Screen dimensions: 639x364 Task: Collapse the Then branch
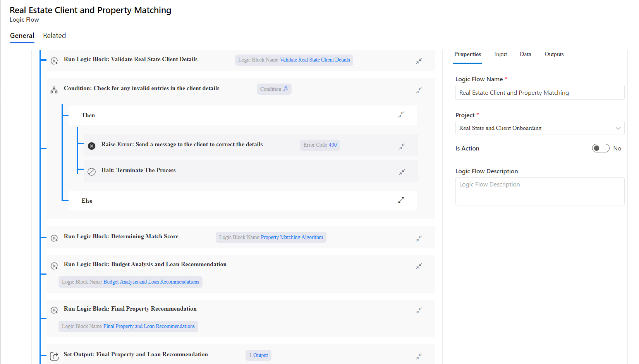click(x=401, y=114)
